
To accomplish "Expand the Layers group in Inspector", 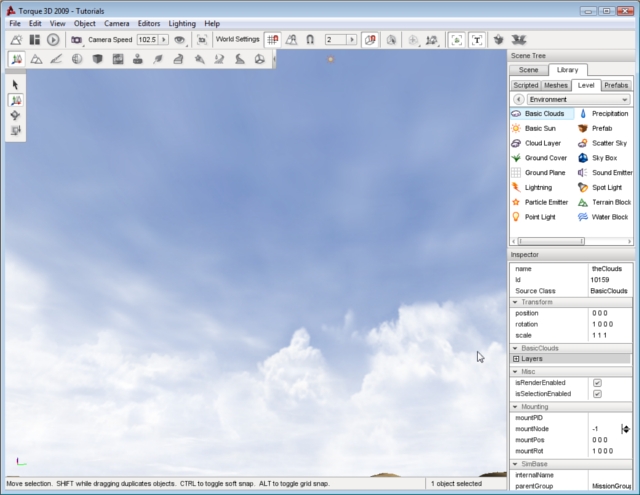I will (x=516, y=358).
